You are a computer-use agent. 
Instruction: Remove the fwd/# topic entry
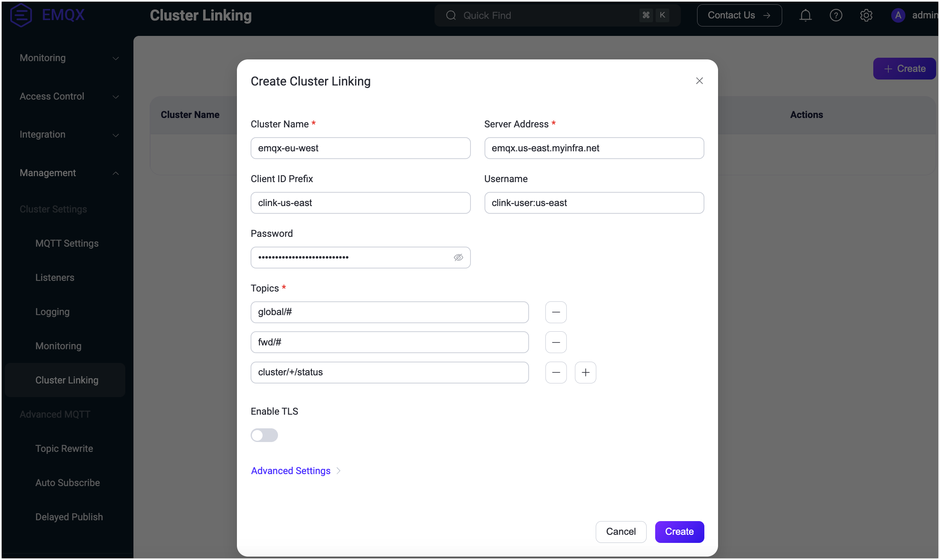tap(556, 342)
